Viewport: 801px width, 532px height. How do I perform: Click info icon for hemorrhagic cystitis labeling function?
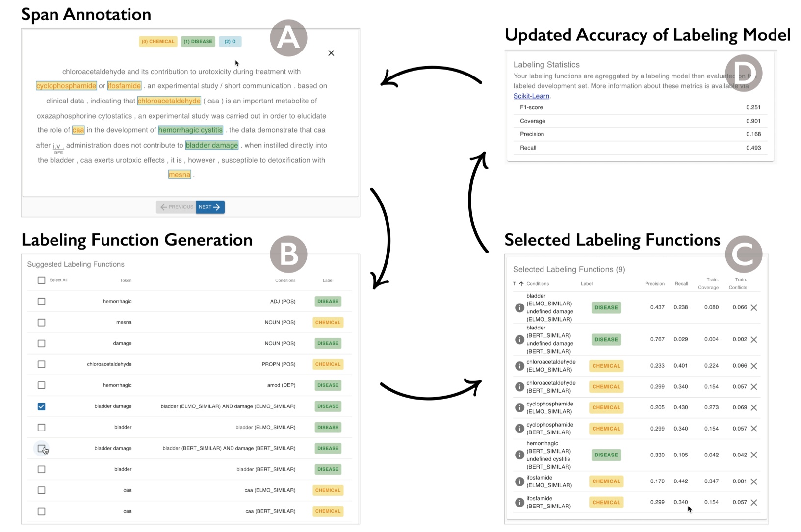[x=519, y=455]
